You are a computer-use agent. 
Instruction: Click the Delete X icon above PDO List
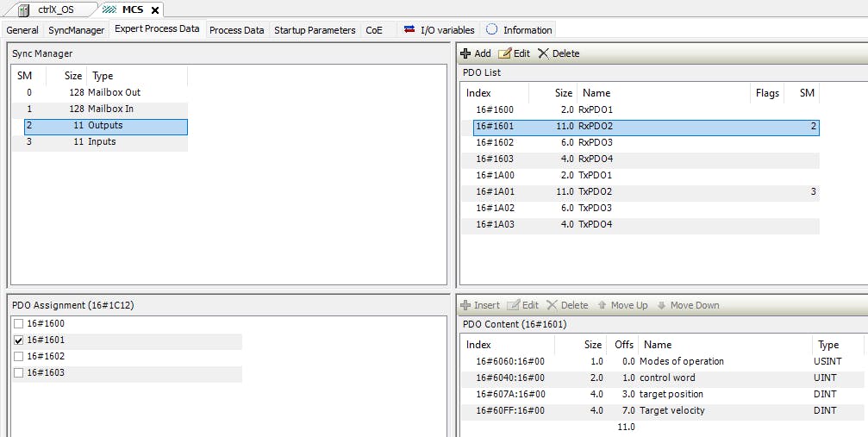point(544,53)
